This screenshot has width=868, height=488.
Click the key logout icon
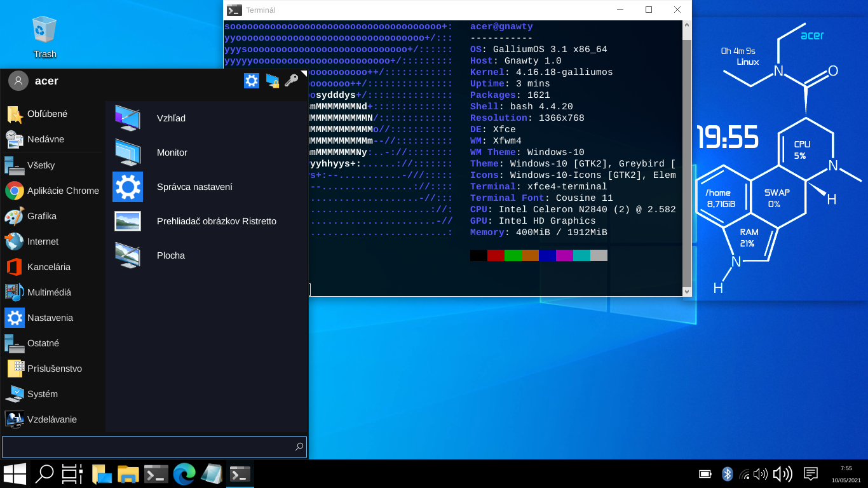coord(292,81)
